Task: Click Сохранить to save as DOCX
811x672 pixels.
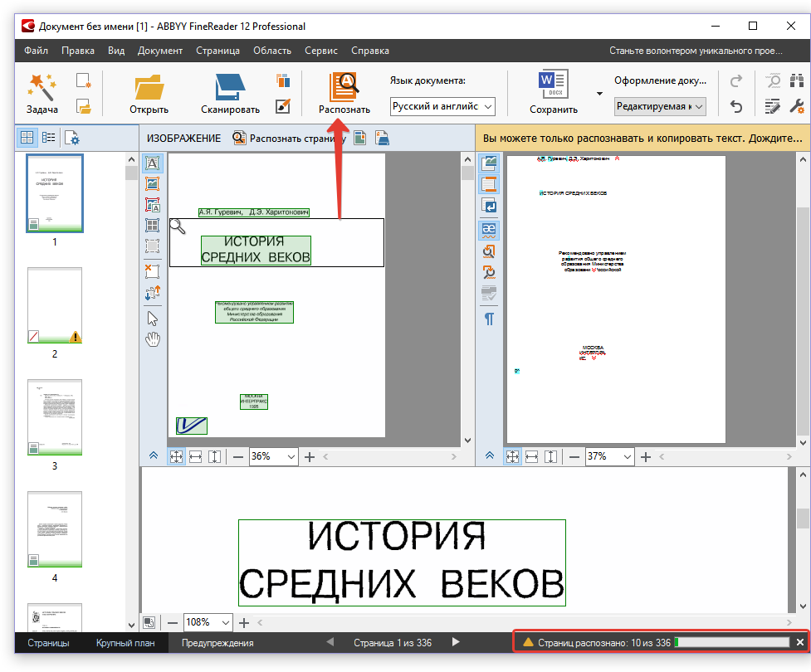Action: coord(553,91)
